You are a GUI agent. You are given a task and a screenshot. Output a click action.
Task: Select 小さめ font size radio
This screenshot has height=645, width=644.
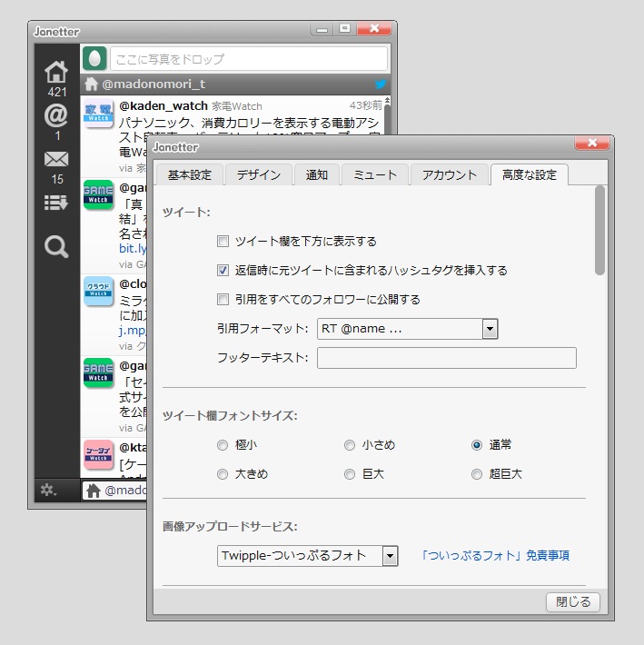click(x=350, y=445)
